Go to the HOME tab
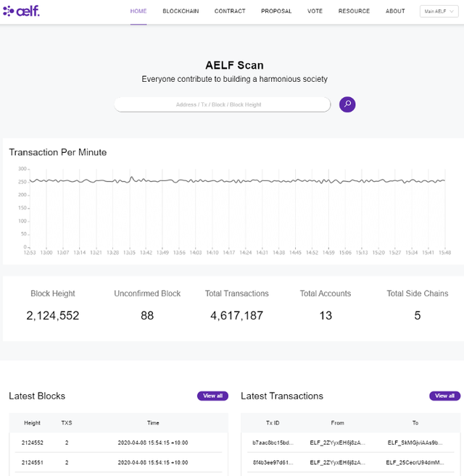 138,12
